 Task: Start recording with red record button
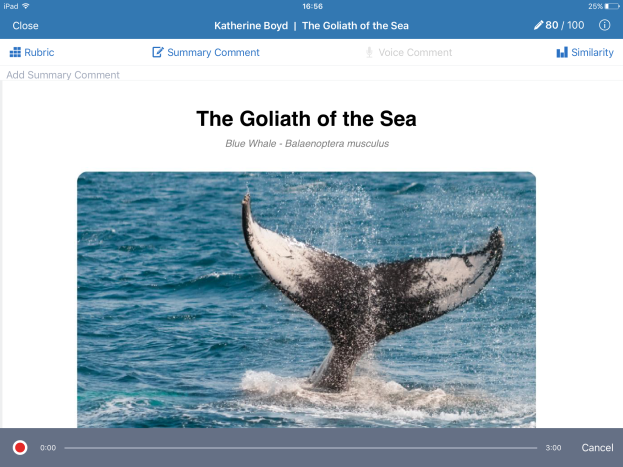[20, 448]
